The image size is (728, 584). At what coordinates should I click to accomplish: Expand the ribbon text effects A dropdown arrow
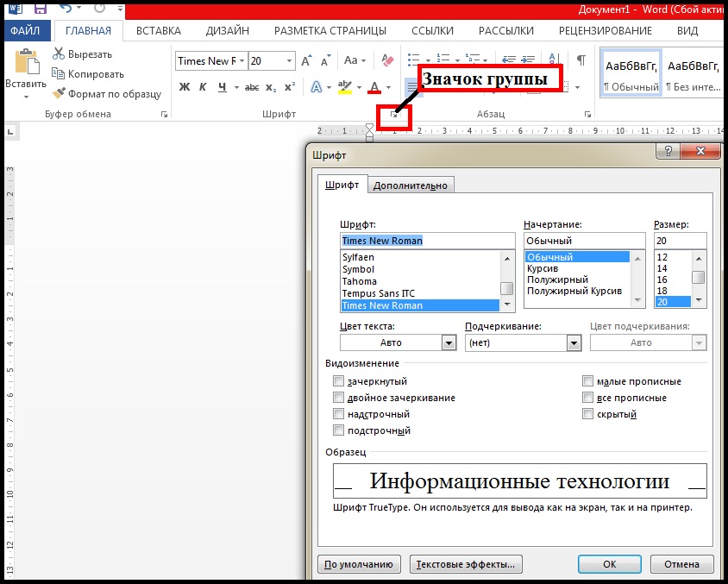coord(329,87)
